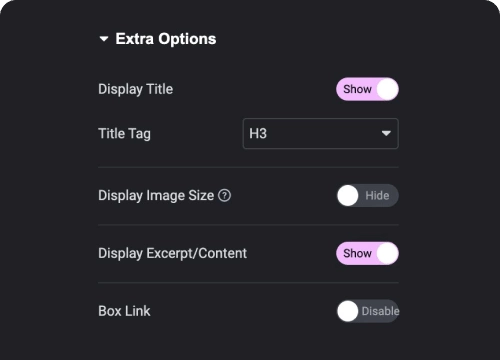Click the Box Link label
Screen dimensions: 500x360
(x=124, y=311)
